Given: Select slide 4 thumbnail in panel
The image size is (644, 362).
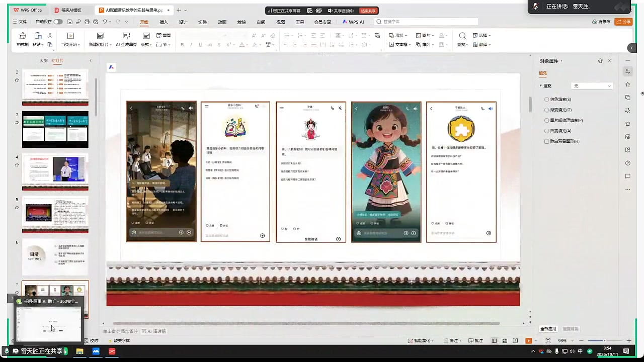Looking at the screenshot, I should pyautogui.click(x=55, y=171).
